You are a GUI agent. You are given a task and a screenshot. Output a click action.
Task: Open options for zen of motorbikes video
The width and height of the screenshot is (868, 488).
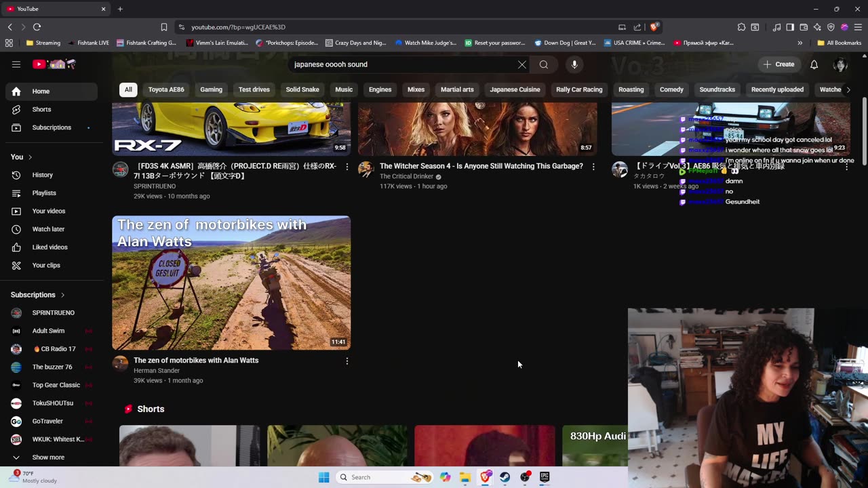347,361
